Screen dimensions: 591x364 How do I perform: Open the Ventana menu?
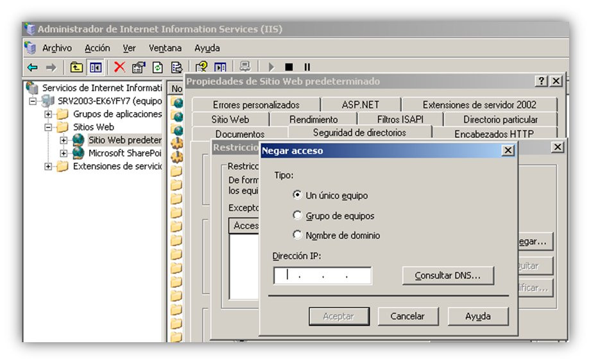[165, 48]
